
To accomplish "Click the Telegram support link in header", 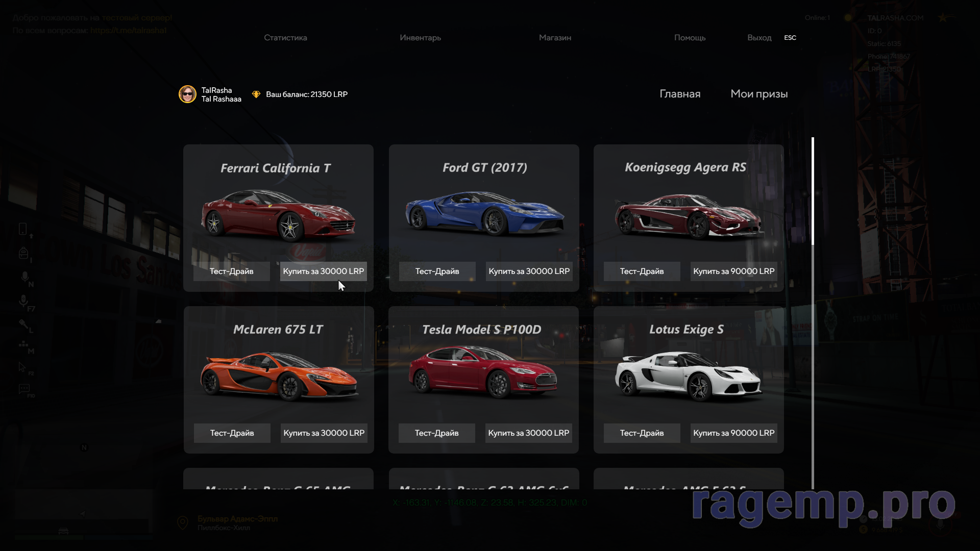I will [129, 30].
